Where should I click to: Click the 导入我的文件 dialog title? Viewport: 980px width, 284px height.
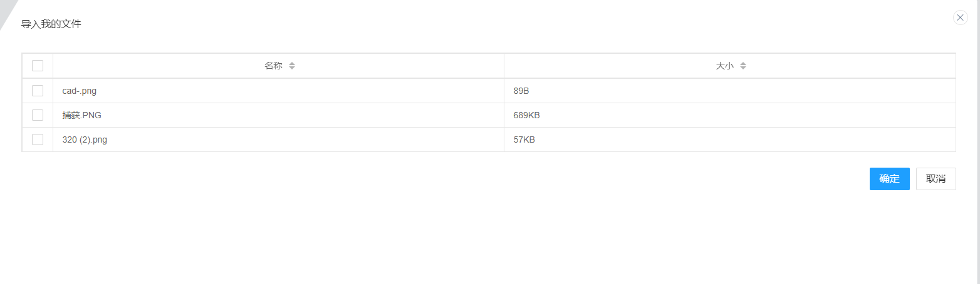tap(51, 24)
